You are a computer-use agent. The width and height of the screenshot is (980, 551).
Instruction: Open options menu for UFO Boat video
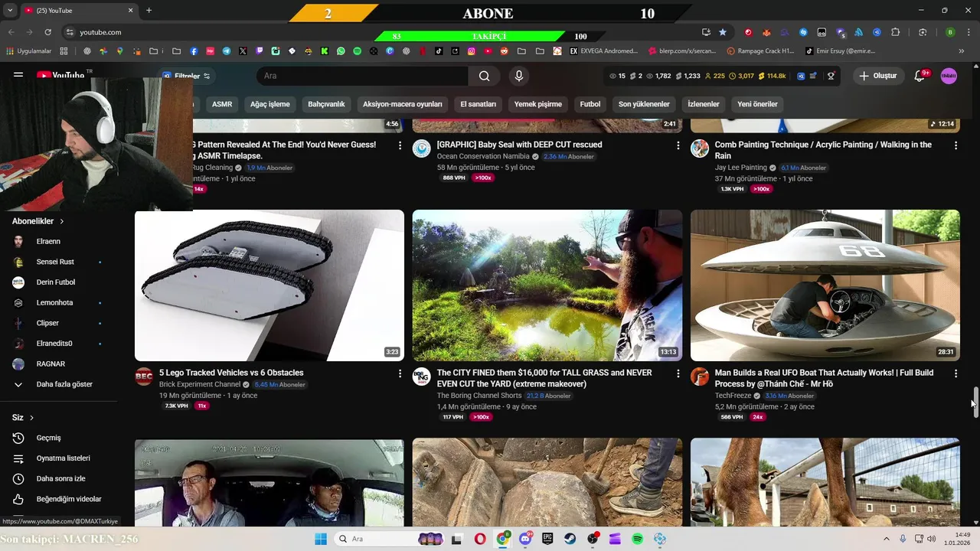point(955,373)
